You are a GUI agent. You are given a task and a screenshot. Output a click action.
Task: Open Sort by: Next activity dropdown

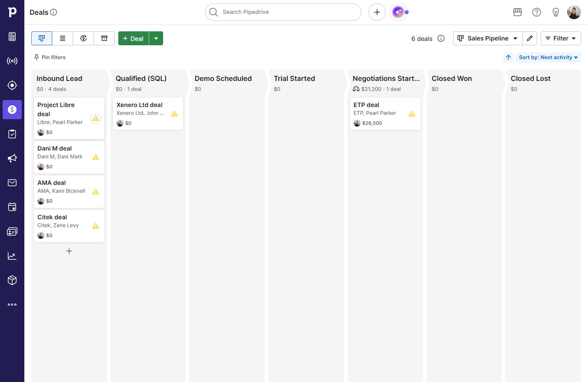coord(548,57)
